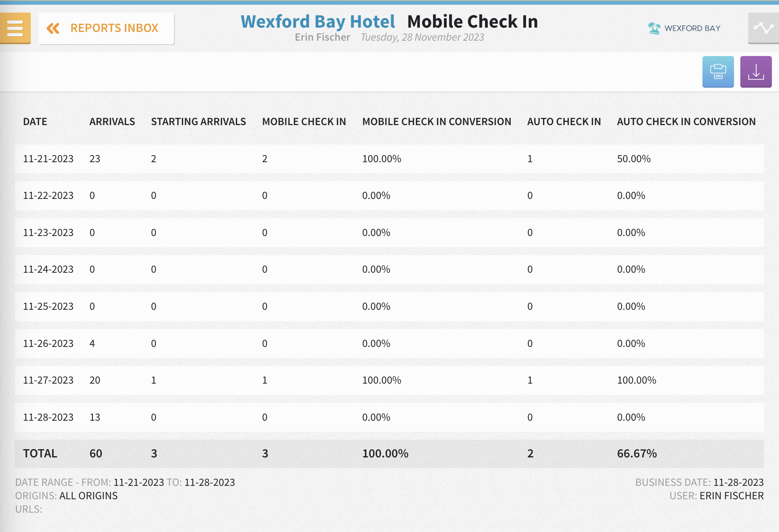Open the analytics graph icon
Viewport: 779px width, 532px height.
(763, 28)
